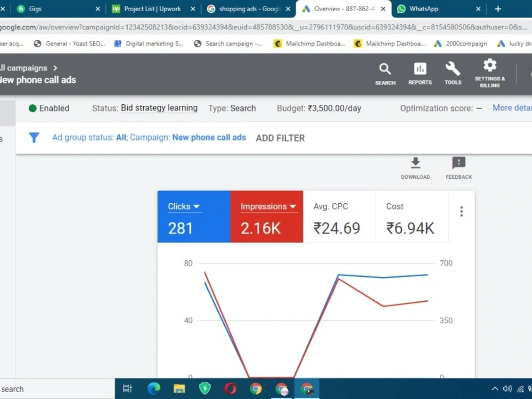Open the More details link
The image size is (532, 399).
[x=512, y=108]
